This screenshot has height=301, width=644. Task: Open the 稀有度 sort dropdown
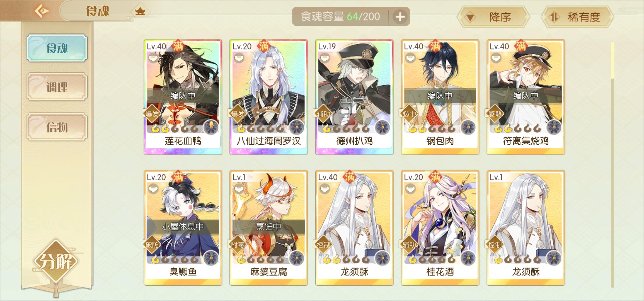[x=577, y=17]
